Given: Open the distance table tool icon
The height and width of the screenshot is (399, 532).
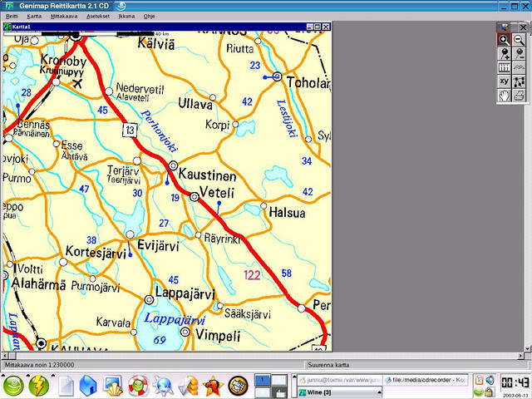Looking at the screenshot, I should click(504, 68).
